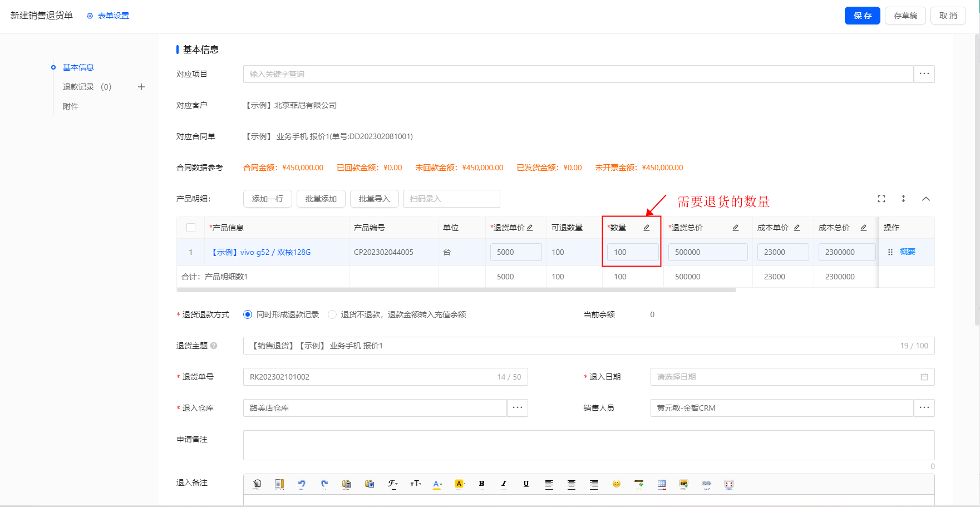Open the 概要 link in row 1

[908, 252]
